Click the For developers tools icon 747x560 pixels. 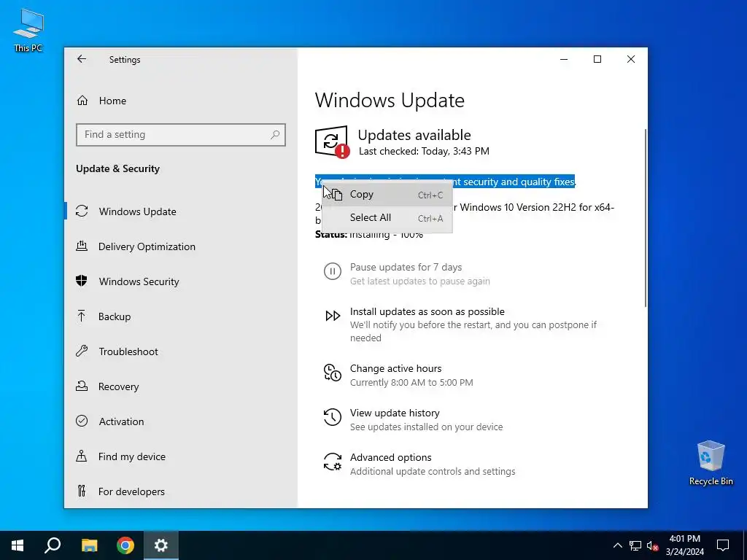coord(82,491)
